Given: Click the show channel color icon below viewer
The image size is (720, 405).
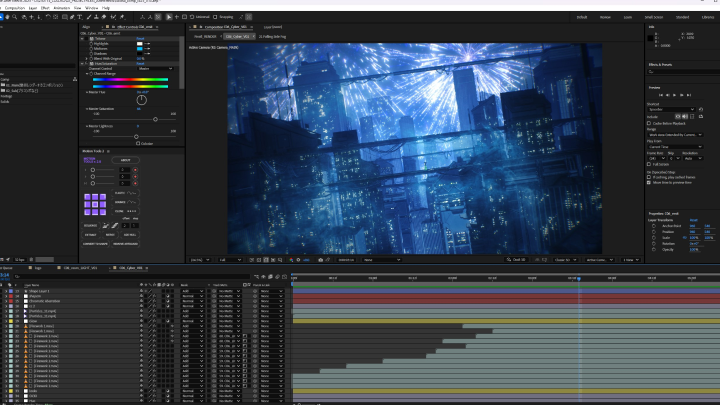Looking at the screenshot, I should coord(291,260).
